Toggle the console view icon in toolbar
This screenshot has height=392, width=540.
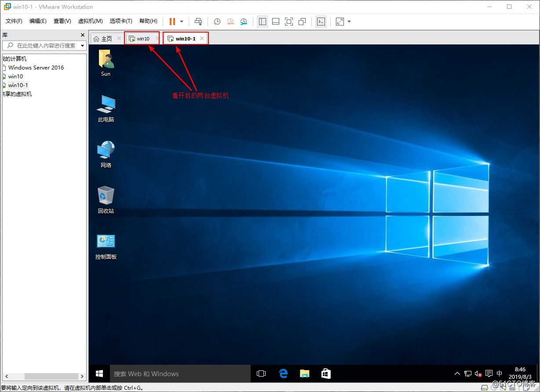point(321,22)
